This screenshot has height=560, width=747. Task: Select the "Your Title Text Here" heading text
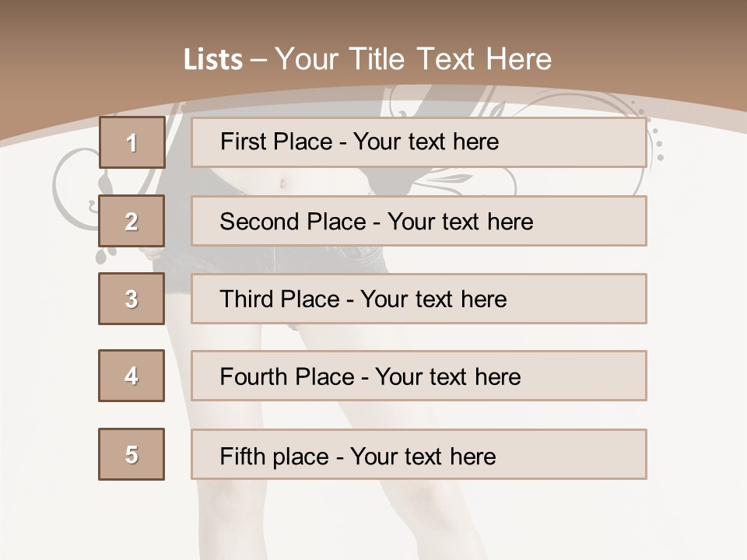(413, 59)
